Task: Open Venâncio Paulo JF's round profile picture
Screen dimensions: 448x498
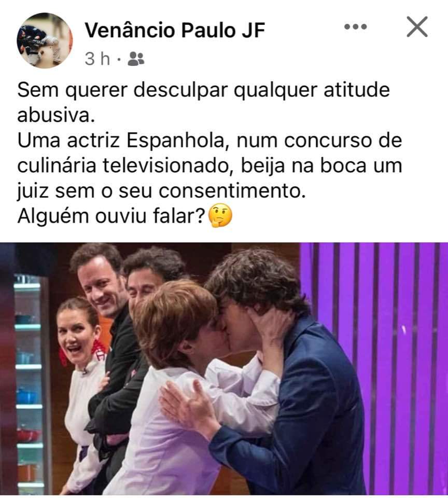Action: pos(45,40)
